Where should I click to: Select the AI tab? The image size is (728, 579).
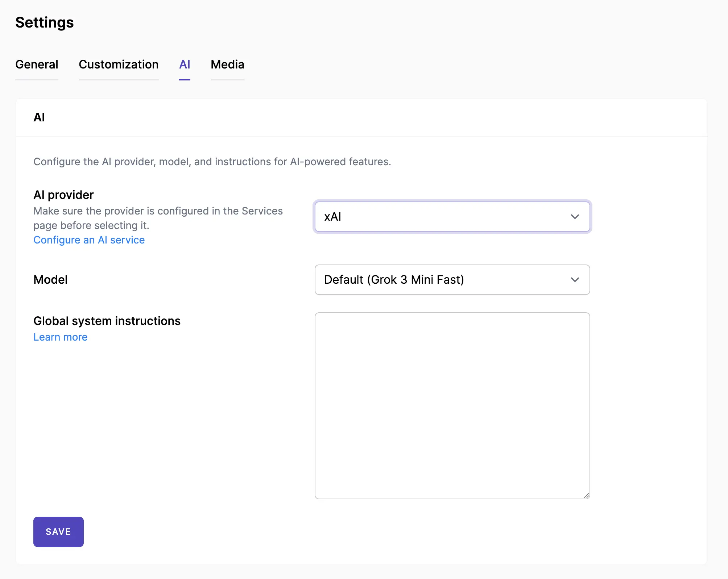point(185,64)
